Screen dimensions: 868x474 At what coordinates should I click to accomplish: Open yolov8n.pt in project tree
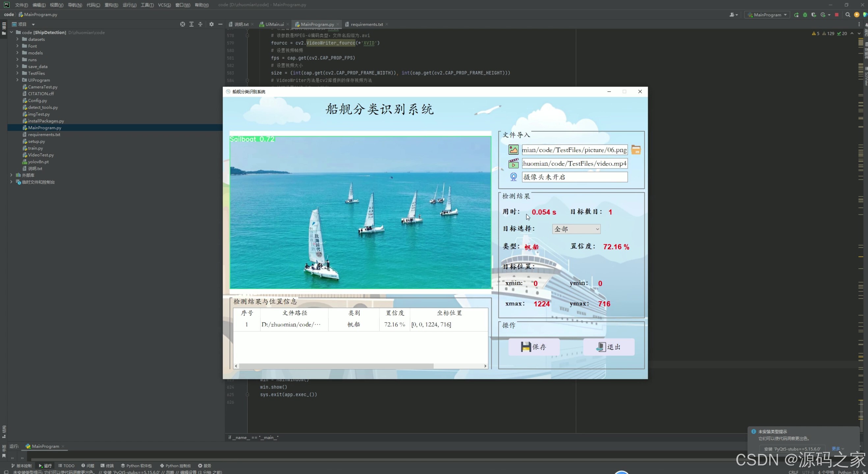click(38, 162)
